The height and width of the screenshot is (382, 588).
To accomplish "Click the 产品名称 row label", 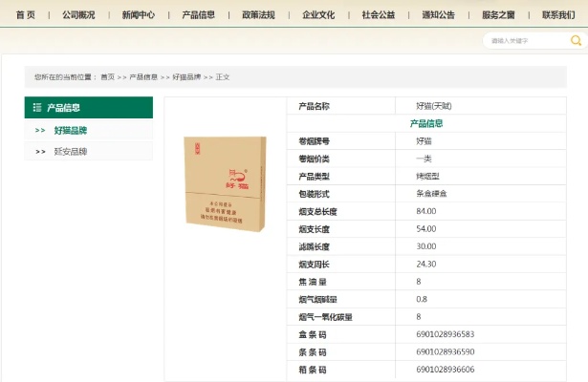I will [x=315, y=106].
